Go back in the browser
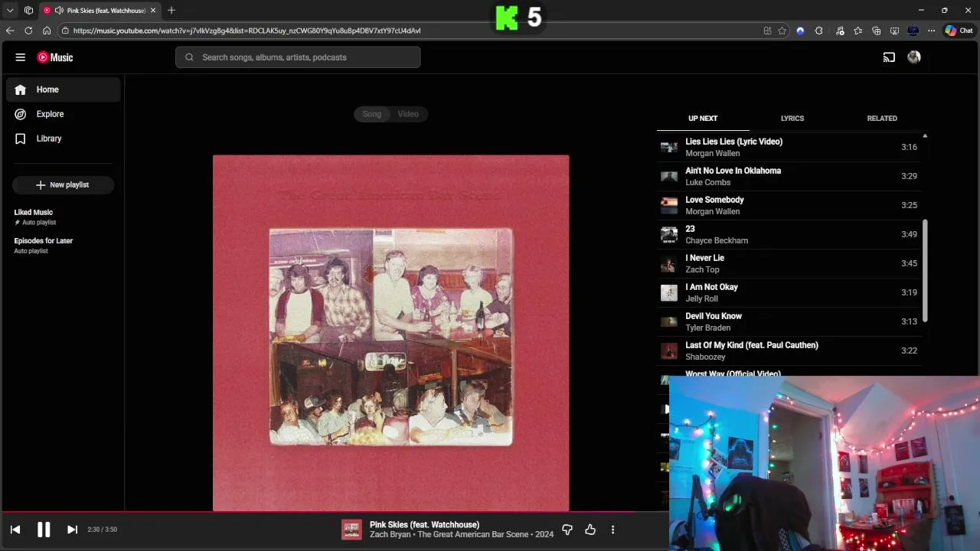Screen dimensions: 980x551 pos(10,31)
